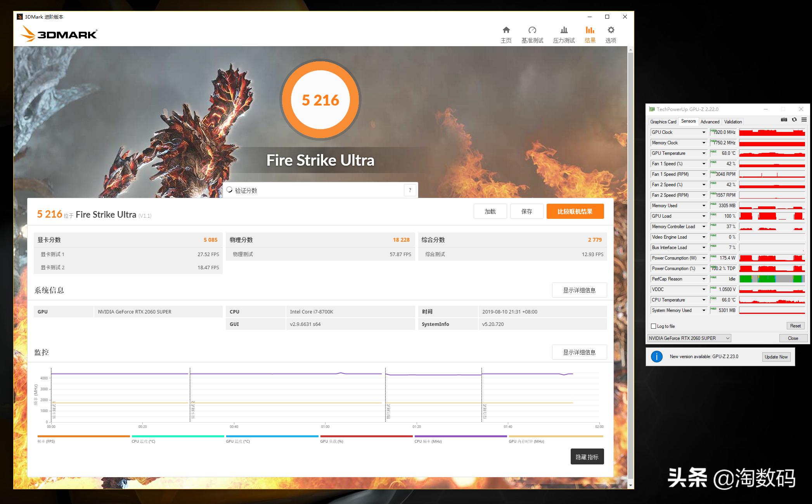Open 基准测试 gauge icon in 3DMark navigation

coord(533,30)
